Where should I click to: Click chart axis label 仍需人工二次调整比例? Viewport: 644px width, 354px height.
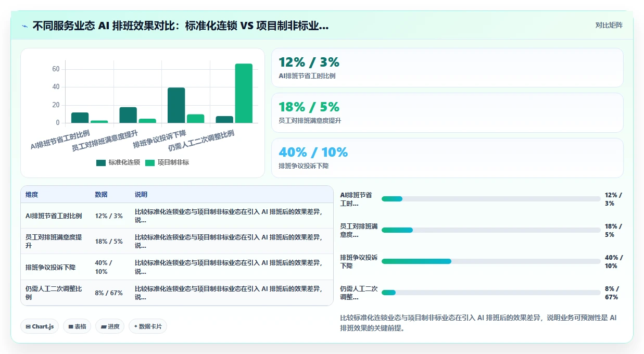coord(201,141)
